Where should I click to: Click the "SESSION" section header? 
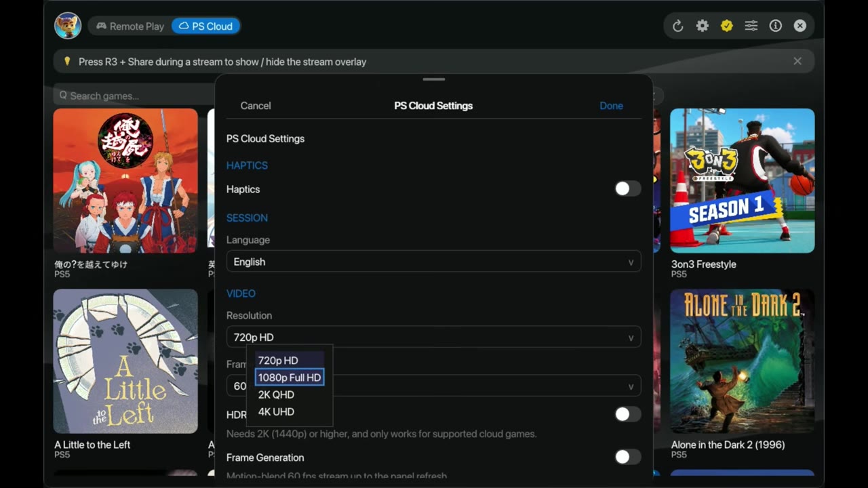247,218
